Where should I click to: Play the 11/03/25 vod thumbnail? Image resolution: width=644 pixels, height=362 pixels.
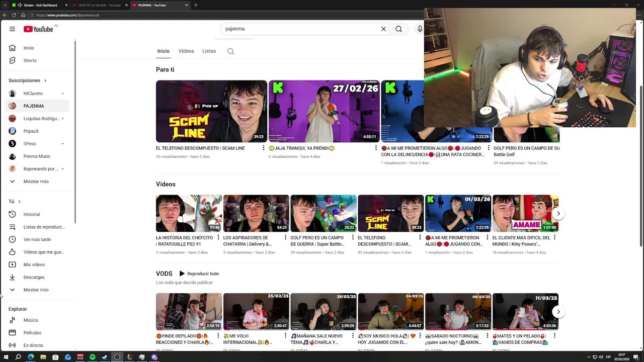tap(525, 311)
